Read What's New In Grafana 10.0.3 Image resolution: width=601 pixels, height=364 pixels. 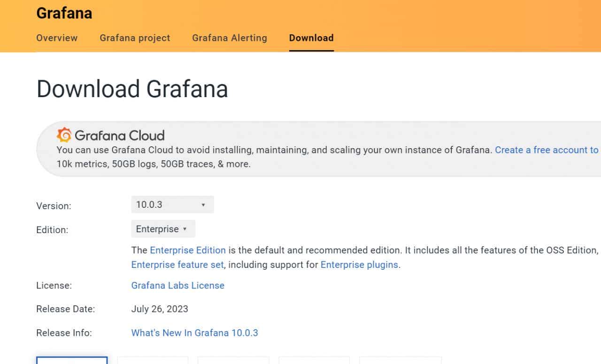point(194,333)
